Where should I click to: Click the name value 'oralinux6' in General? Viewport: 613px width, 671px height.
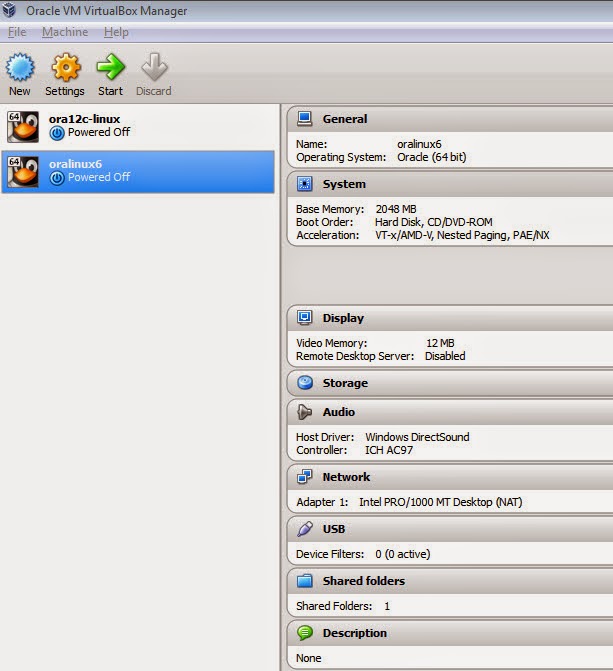[419, 144]
